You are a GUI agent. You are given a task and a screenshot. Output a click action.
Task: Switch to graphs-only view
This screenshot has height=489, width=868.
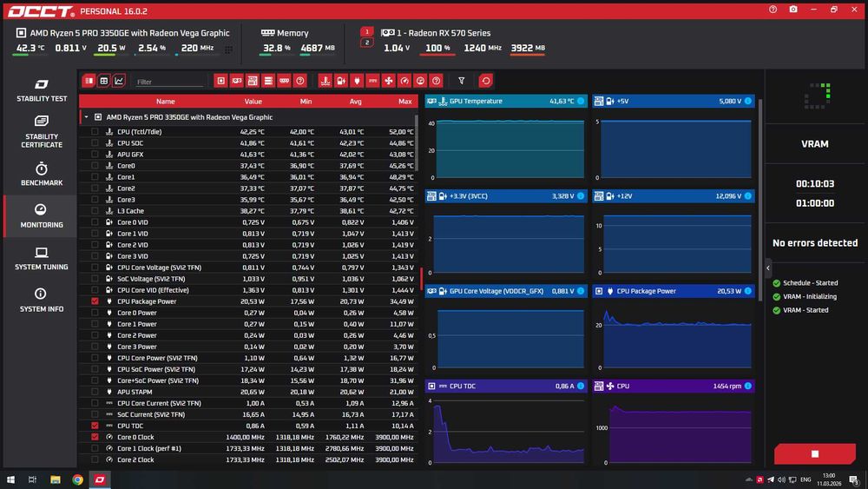(x=118, y=81)
